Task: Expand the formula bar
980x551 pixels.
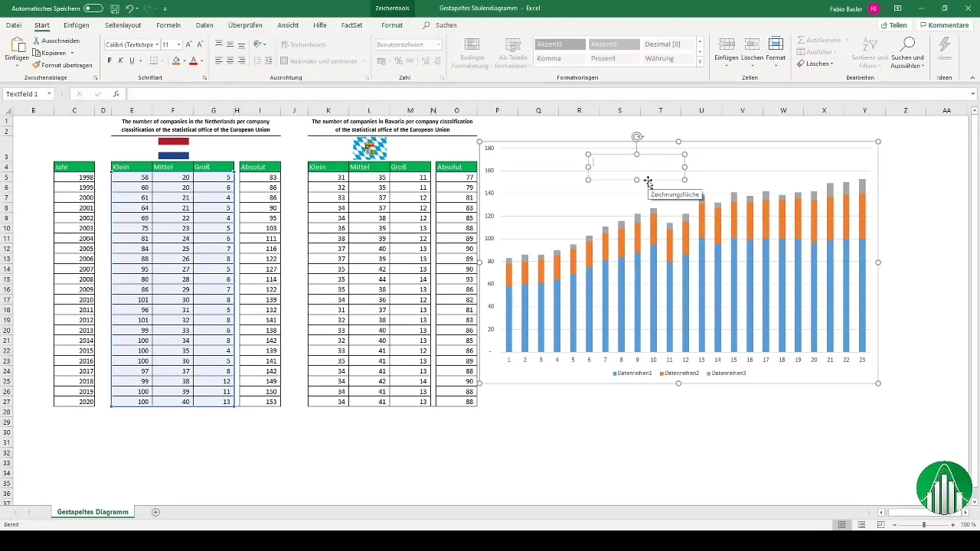Action: click(x=973, y=94)
